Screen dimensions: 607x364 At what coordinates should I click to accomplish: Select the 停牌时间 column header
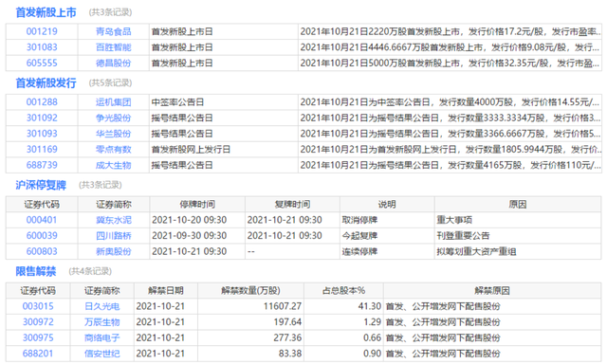(197, 204)
